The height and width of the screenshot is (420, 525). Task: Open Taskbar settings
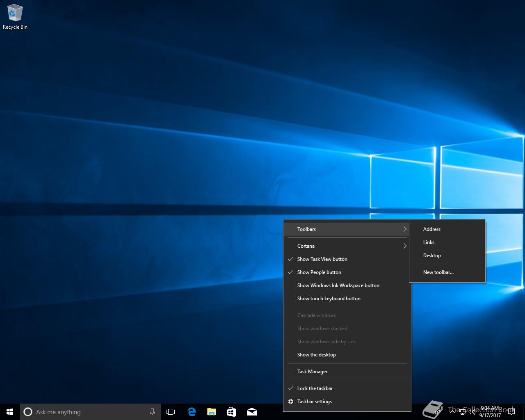click(314, 402)
